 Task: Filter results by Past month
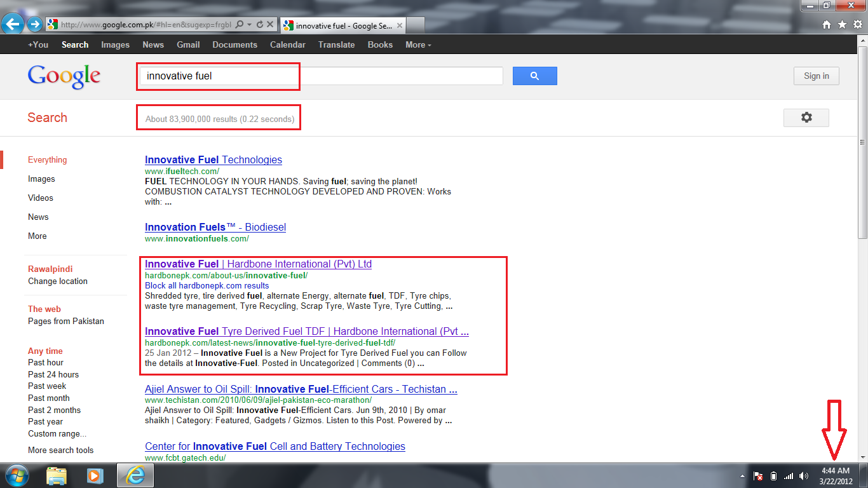click(x=49, y=398)
